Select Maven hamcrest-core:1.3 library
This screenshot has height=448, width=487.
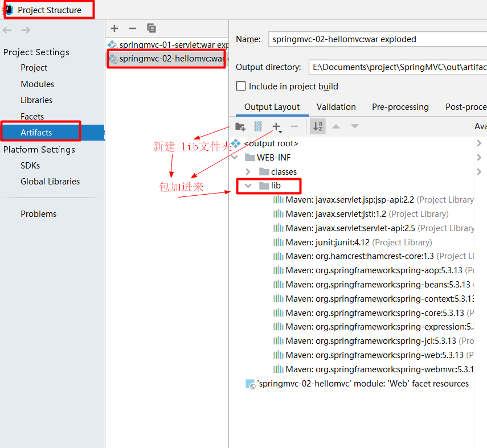coord(373,256)
